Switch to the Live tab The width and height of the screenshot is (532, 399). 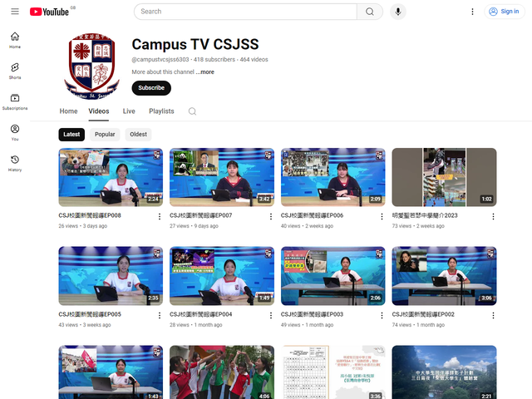(x=129, y=111)
